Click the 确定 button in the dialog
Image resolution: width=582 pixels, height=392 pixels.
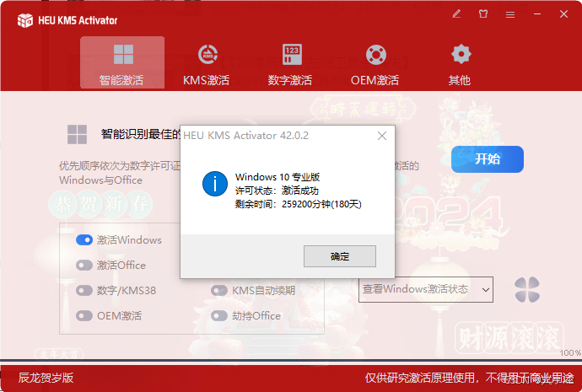(340, 256)
